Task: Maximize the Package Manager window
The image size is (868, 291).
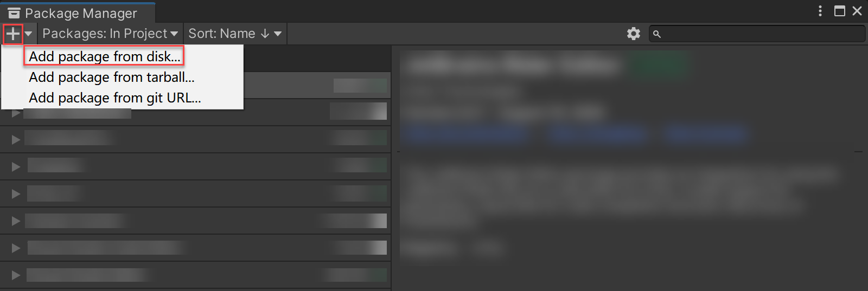Action: tap(840, 11)
